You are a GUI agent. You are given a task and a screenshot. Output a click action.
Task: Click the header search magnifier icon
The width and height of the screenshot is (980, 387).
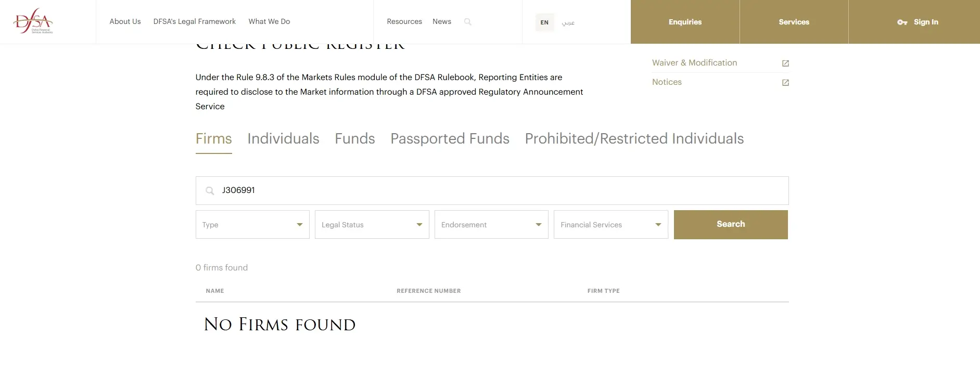468,22
